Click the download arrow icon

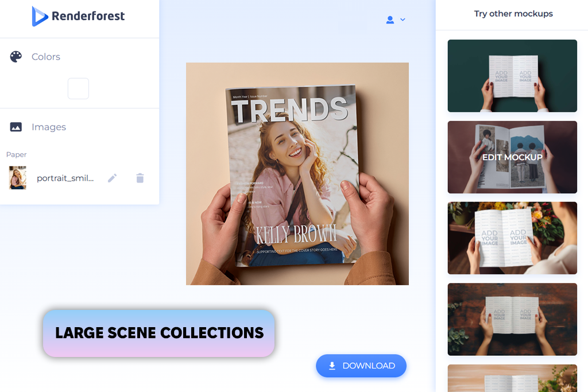pyautogui.click(x=332, y=366)
